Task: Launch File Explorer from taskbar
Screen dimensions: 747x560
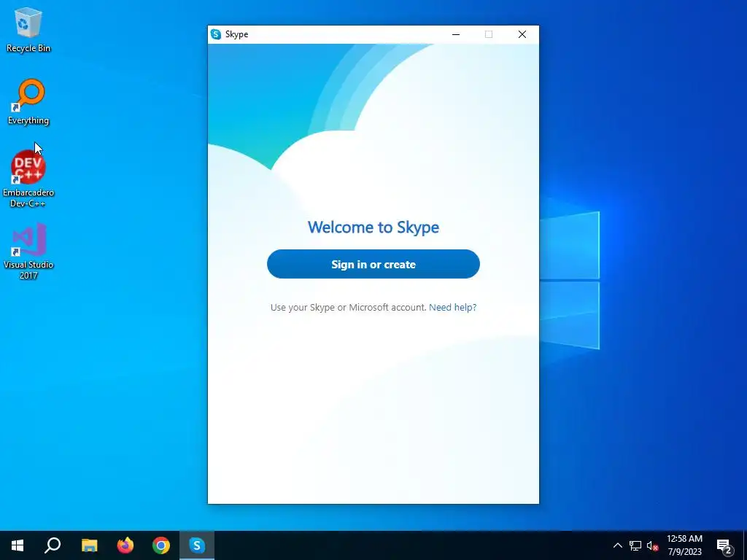Action: pyautogui.click(x=89, y=545)
